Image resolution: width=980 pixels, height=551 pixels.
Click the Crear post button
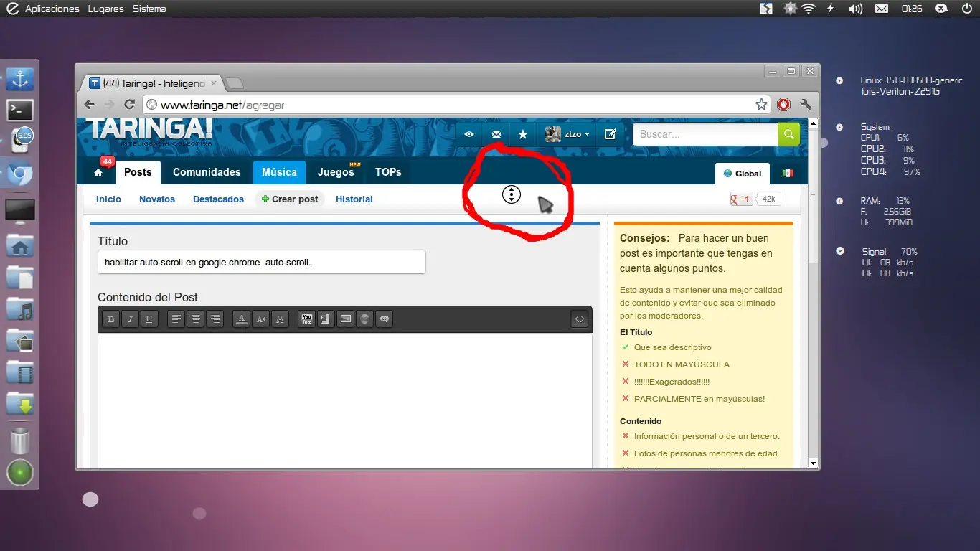tap(290, 199)
